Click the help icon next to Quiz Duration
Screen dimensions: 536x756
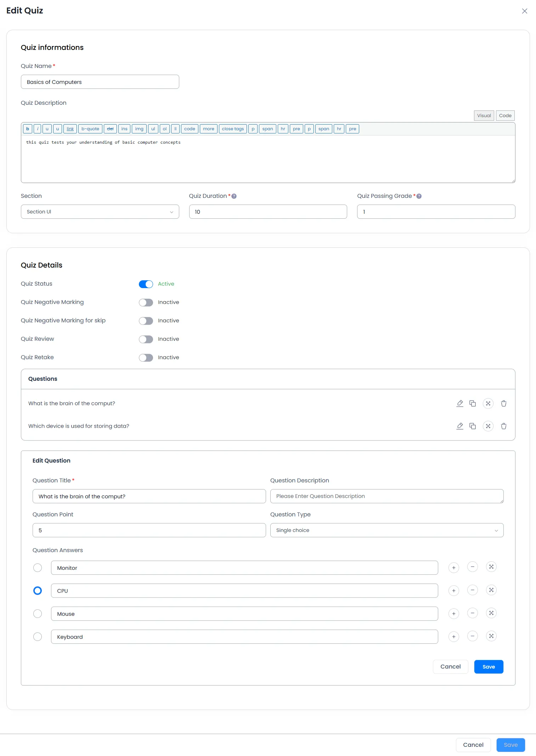coord(234,196)
